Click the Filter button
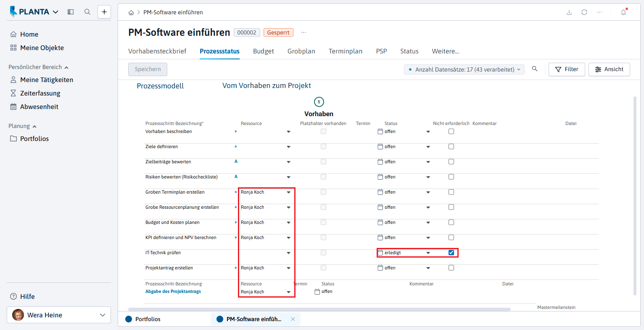The width and height of the screenshot is (644, 330). (567, 69)
